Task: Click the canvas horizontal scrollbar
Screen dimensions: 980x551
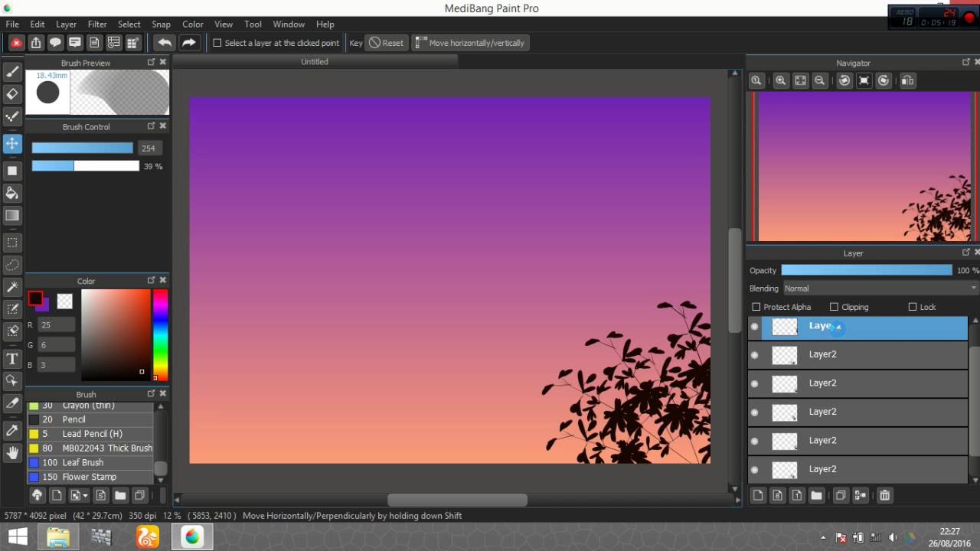Action: click(457, 500)
